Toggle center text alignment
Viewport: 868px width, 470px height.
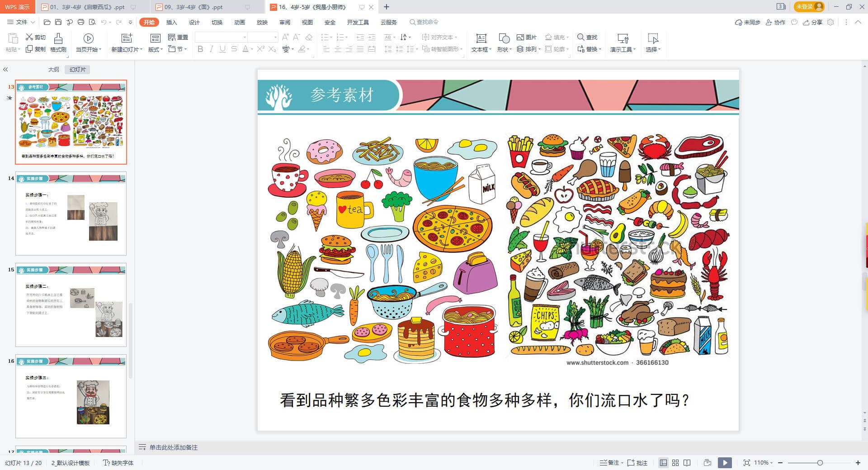coord(338,49)
